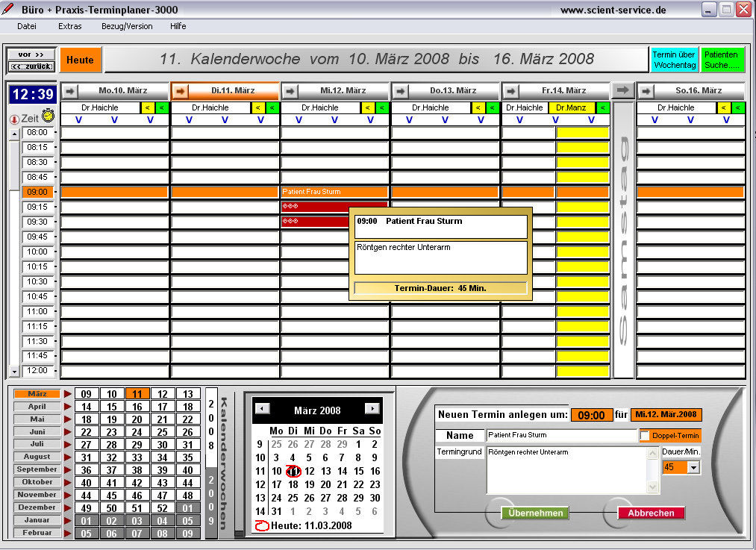Click in the Name input field

[x=561, y=435]
